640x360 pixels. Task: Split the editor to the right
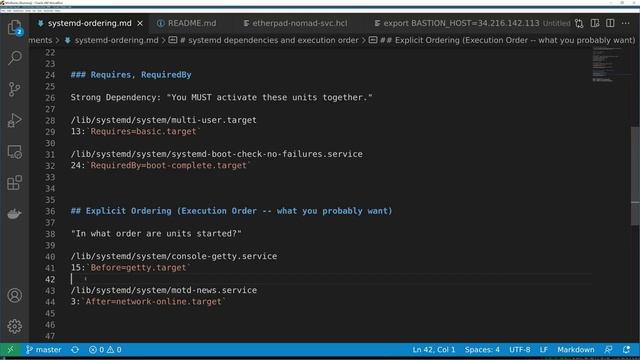[610, 23]
